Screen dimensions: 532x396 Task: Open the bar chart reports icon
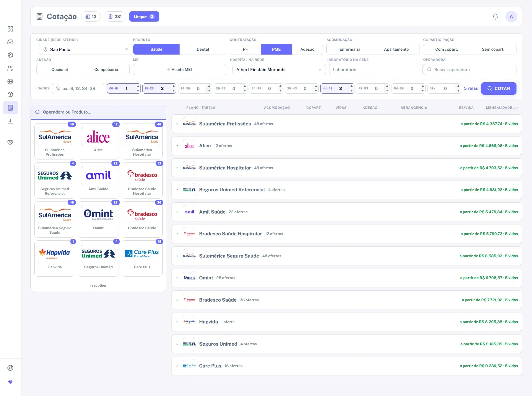point(10,121)
